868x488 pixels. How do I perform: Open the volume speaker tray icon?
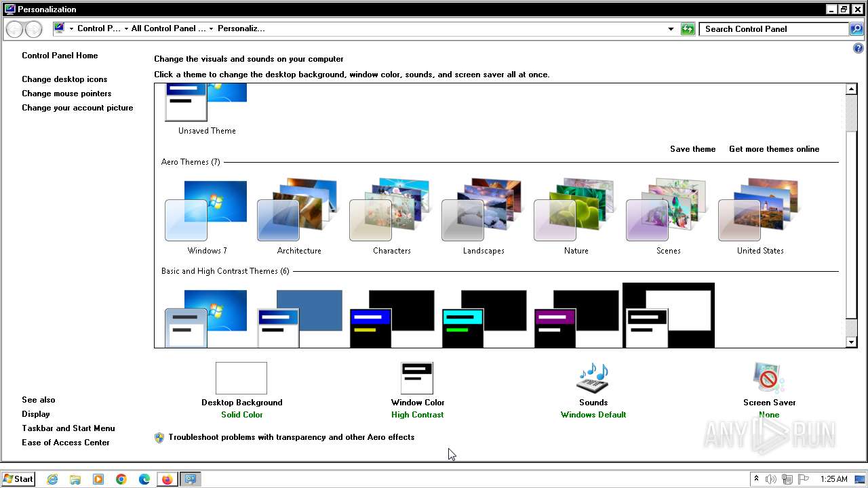click(x=771, y=479)
